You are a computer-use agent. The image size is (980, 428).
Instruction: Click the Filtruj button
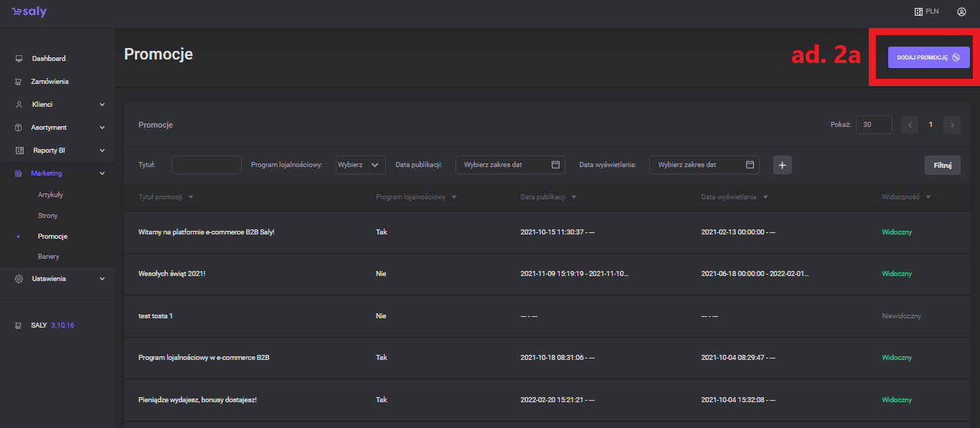pos(942,165)
